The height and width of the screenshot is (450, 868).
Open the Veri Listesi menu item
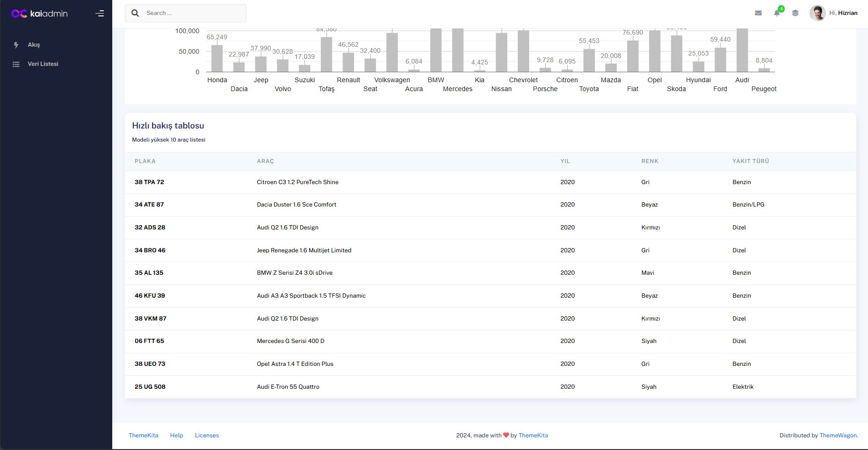pyautogui.click(x=43, y=64)
